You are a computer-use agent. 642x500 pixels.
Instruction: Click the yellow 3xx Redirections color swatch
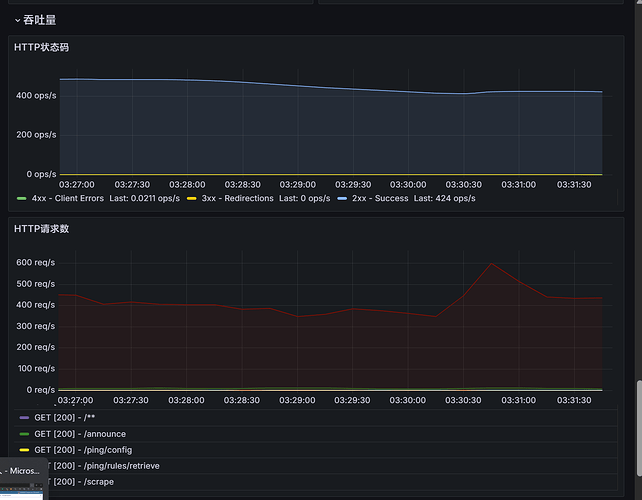click(192, 198)
